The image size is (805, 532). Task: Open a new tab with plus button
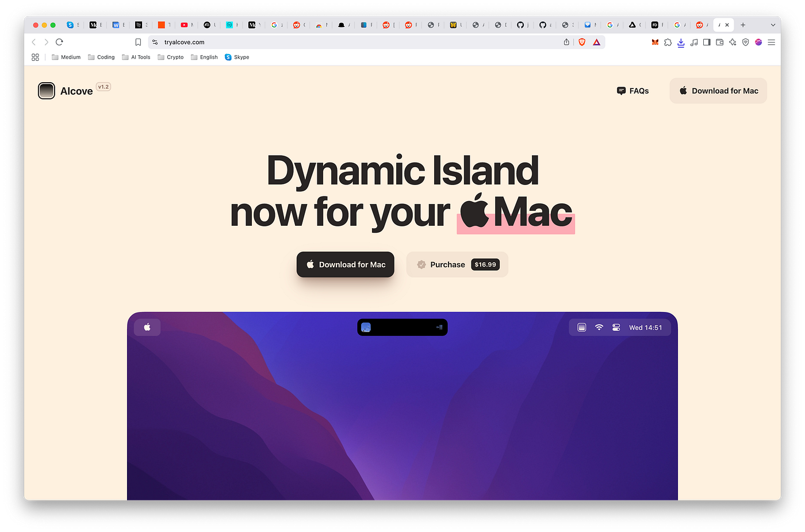(x=743, y=25)
